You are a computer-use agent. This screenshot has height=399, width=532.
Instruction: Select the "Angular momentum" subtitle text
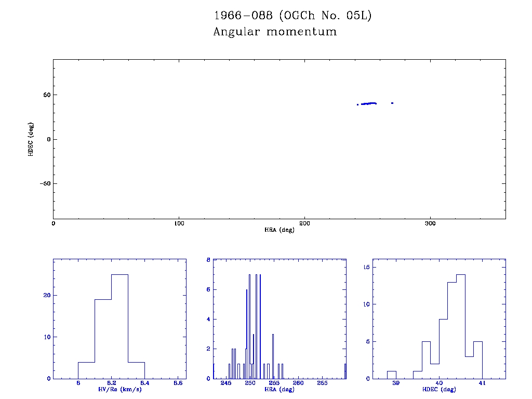(275, 32)
